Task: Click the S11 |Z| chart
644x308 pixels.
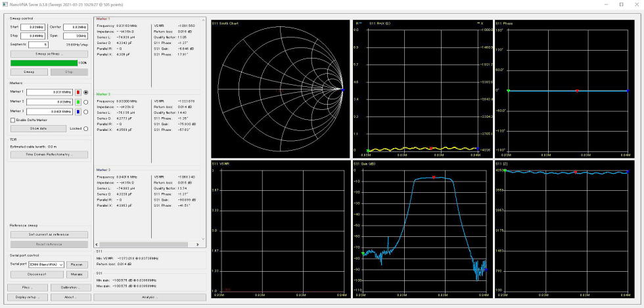Action: click(x=564, y=228)
